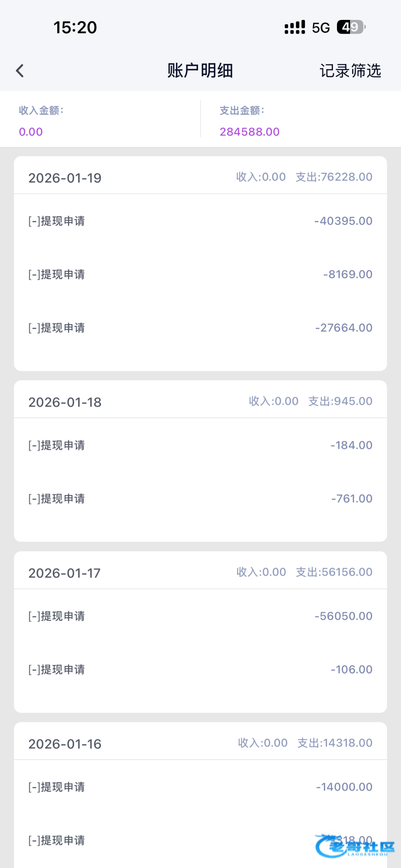
Task: Select the -761.00 withdrawal entry
Action: click(x=200, y=499)
